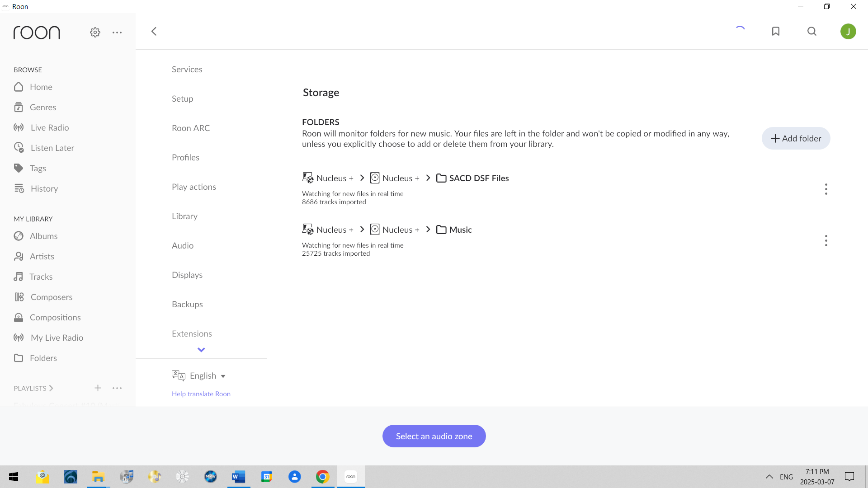This screenshot has width=868, height=488.
Task: Click the Albums disc icon
Action: 19,236
